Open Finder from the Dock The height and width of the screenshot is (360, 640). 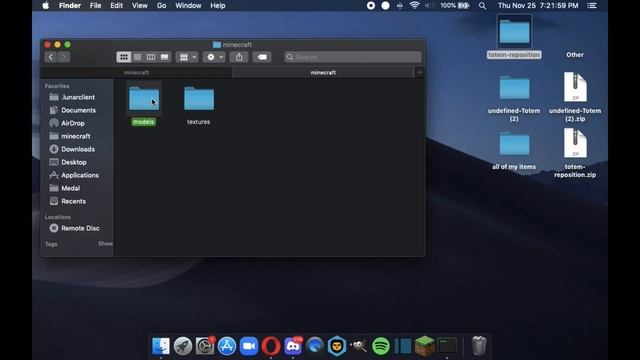161,346
